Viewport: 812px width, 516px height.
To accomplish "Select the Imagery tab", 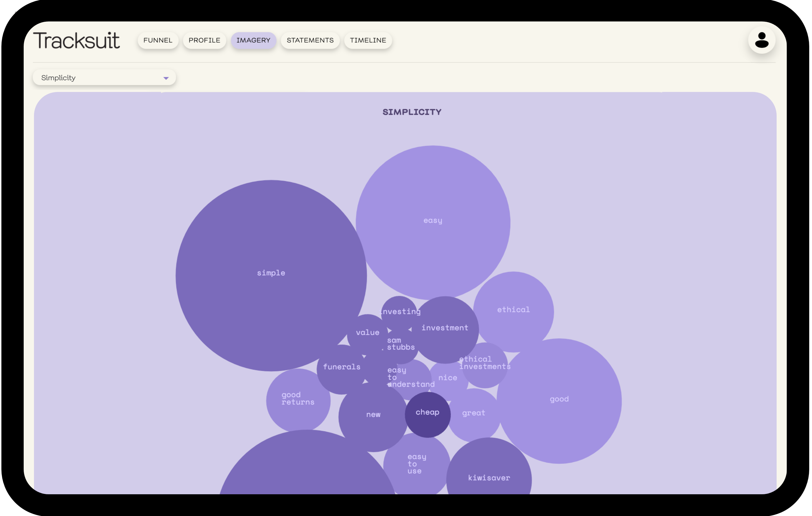I will (x=253, y=40).
